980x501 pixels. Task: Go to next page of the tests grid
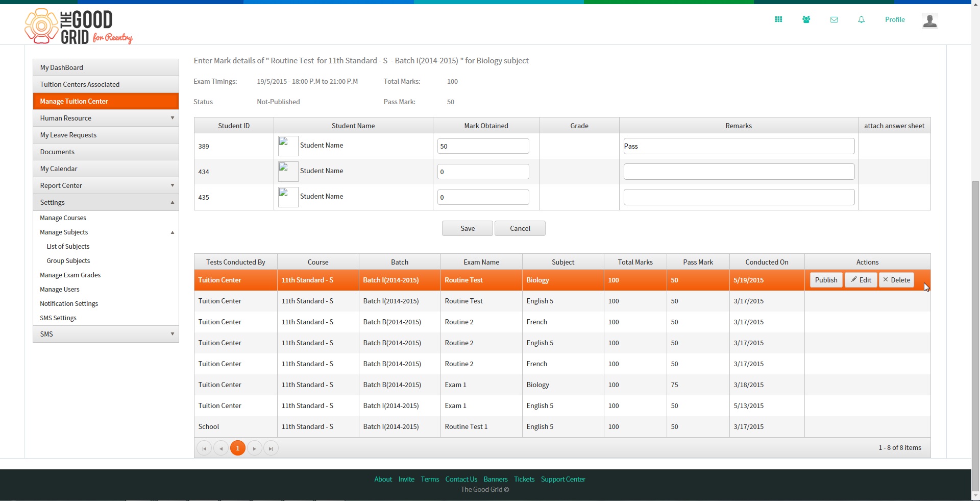(x=254, y=448)
